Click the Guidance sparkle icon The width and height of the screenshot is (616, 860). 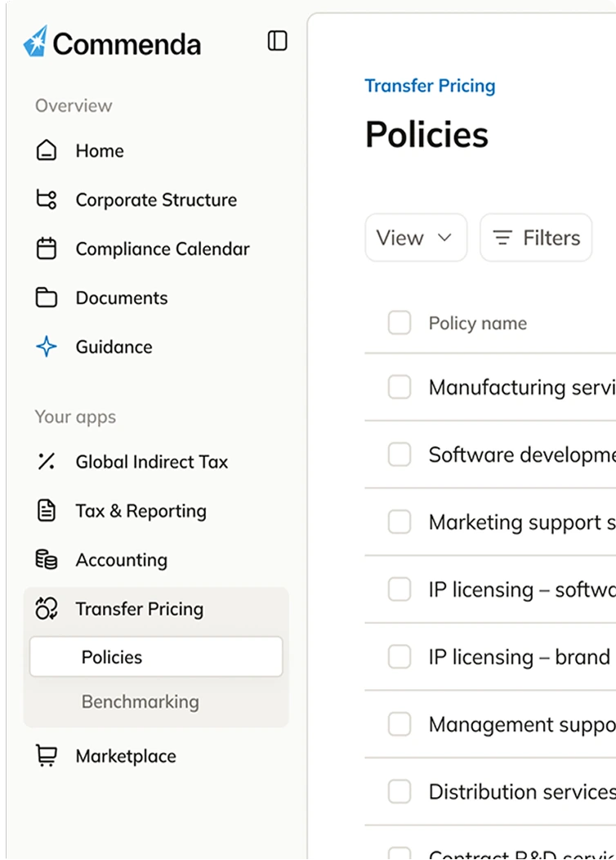(47, 347)
